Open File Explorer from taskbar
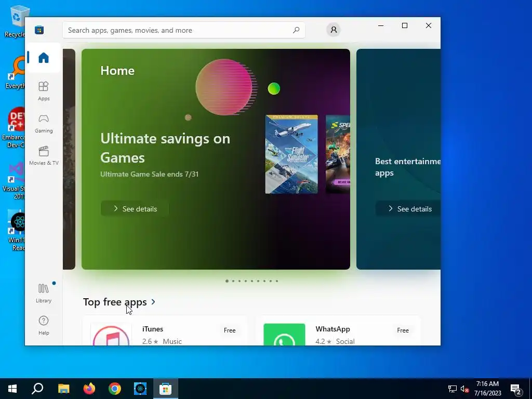The height and width of the screenshot is (399, 532). click(x=63, y=389)
